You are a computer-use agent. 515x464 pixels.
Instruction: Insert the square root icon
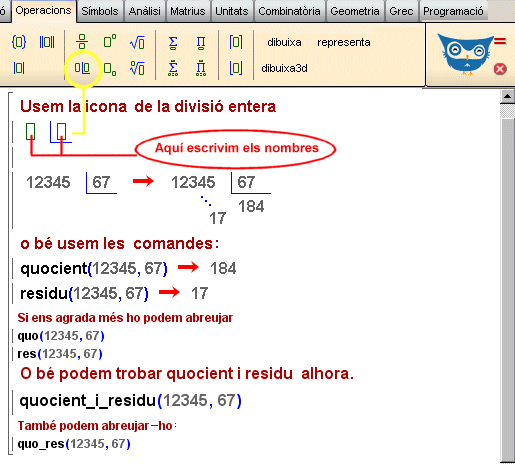point(137,43)
